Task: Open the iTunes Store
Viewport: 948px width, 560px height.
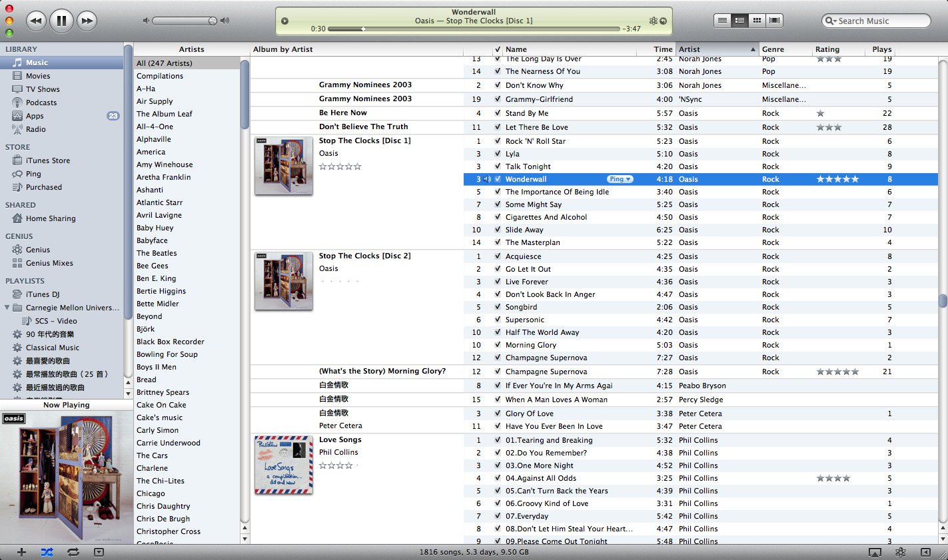Action: pos(48,160)
